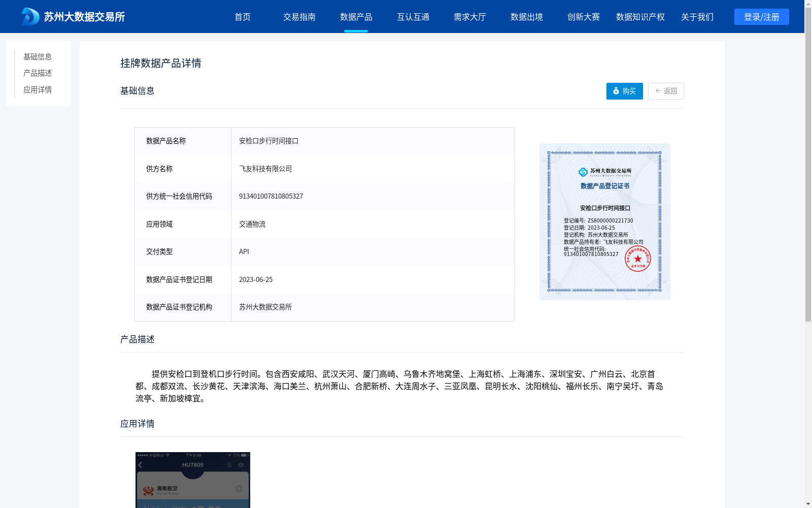The image size is (812, 508).
Task: Go to 需求大厅 in navigation
Action: tap(470, 17)
